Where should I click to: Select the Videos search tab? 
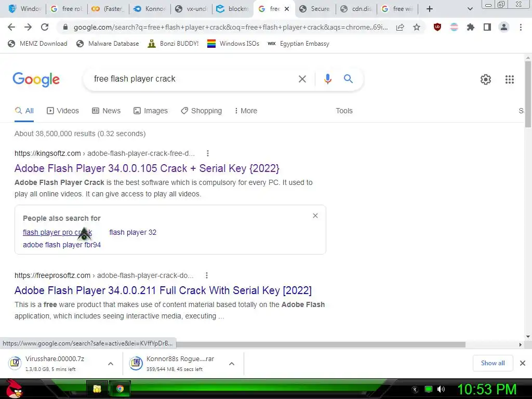pos(63,111)
